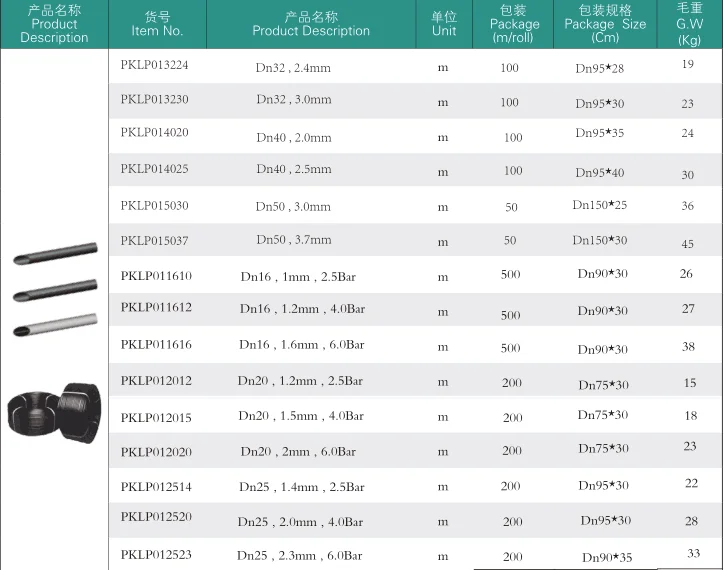Click the "Package Size (Cm)" header
726x570 pixels.
[605, 24]
